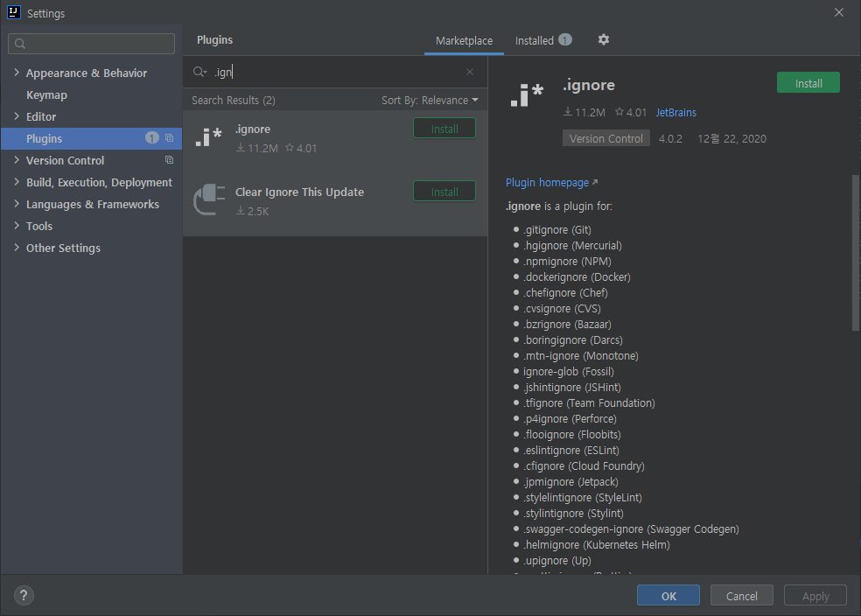Click the .eslintignore (ESLint) list entry

point(571,451)
